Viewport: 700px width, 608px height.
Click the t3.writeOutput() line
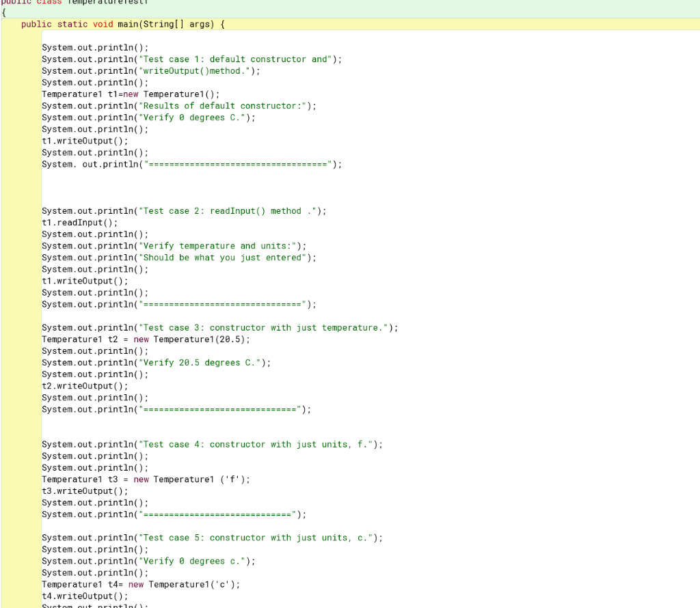pos(75,490)
